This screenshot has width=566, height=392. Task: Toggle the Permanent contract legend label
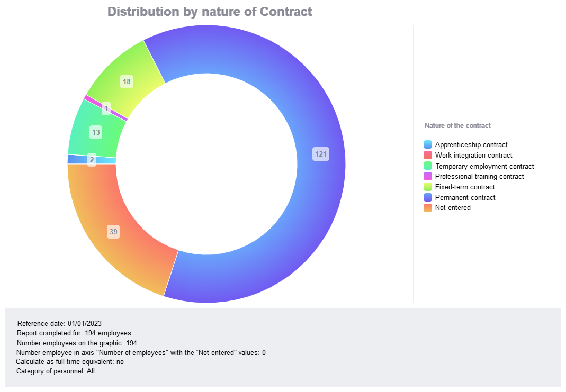(x=465, y=198)
